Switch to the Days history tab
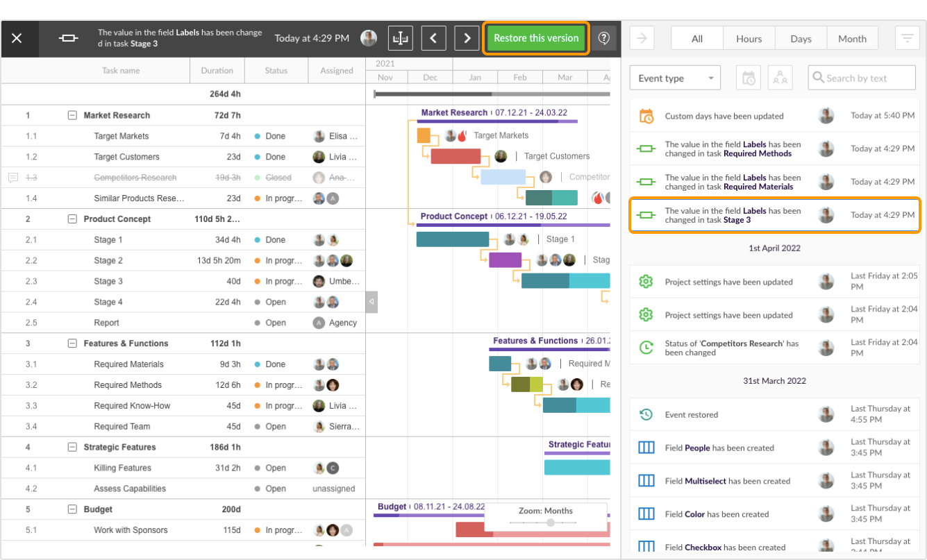Viewport: 927px width, 560px height. click(800, 38)
